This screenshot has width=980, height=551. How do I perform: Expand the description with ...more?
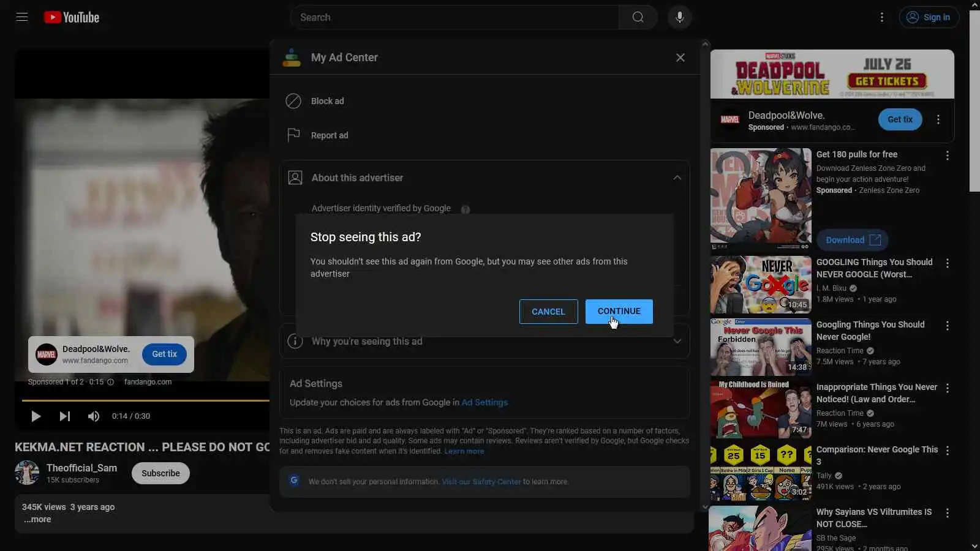(37, 519)
